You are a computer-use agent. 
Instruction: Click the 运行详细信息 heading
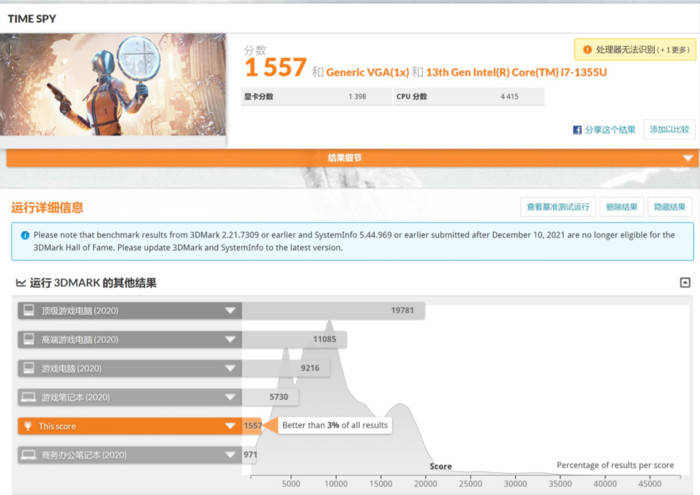[x=47, y=208]
